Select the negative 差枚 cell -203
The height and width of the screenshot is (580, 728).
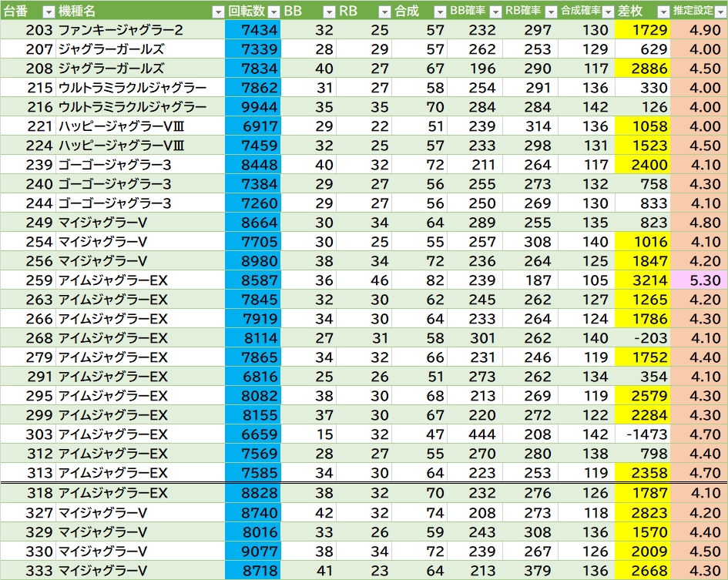click(642, 338)
